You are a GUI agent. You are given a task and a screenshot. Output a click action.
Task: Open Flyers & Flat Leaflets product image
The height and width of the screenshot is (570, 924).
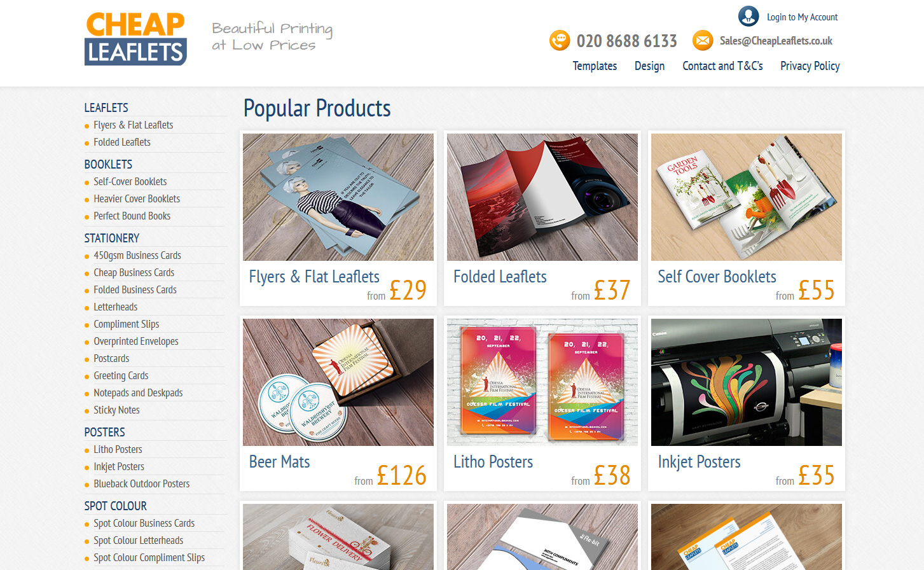(x=338, y=197)
